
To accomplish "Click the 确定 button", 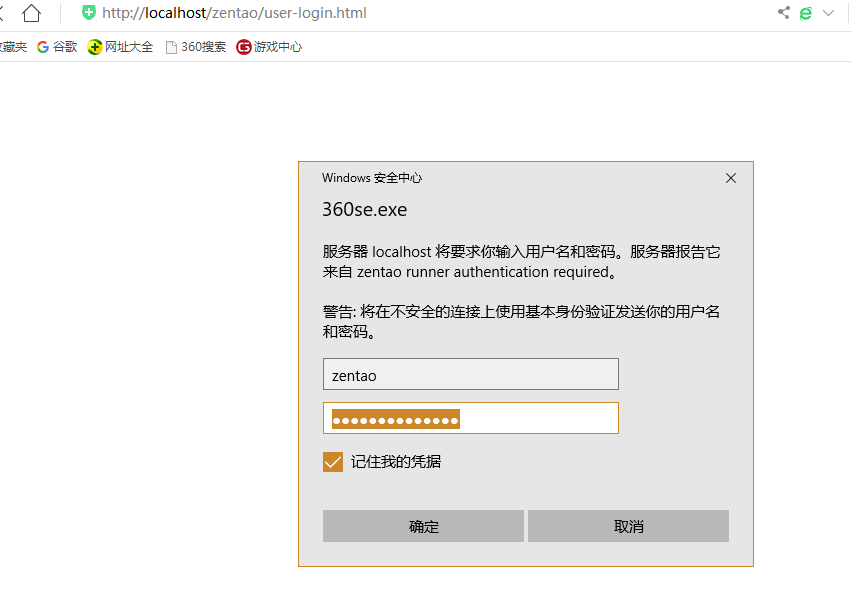I will pos(423,526).
